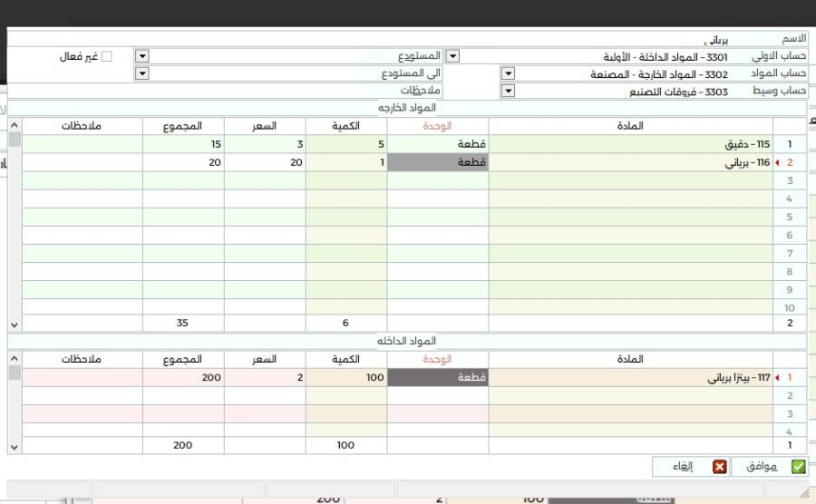Screen dimensions: 816x504
Task: Expand حساب وسيط account dropdown
Action: pyautogui.click(x=508, y=91)
